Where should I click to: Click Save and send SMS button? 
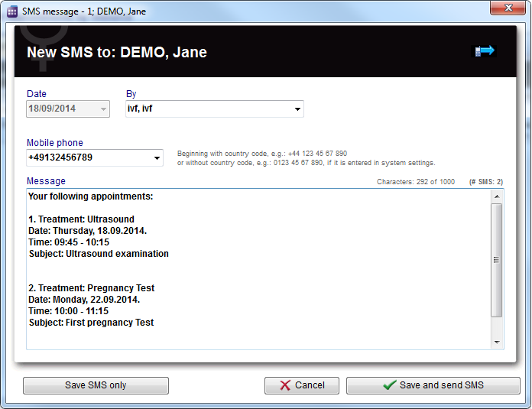tap(433, 385)
